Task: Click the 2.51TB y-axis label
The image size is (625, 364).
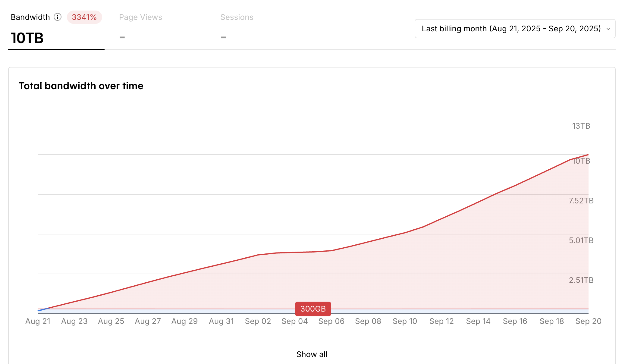Action: 581,280
